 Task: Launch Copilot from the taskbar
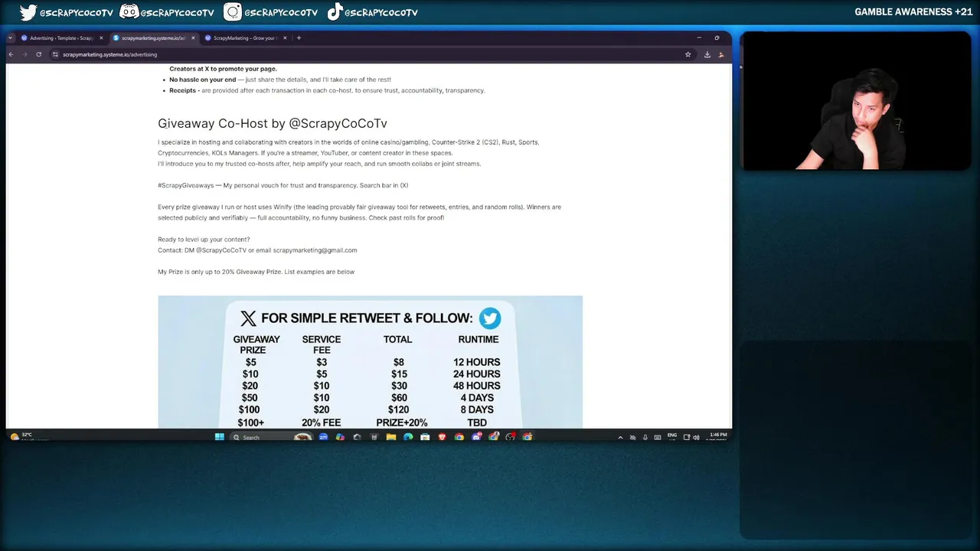[340, 437]
